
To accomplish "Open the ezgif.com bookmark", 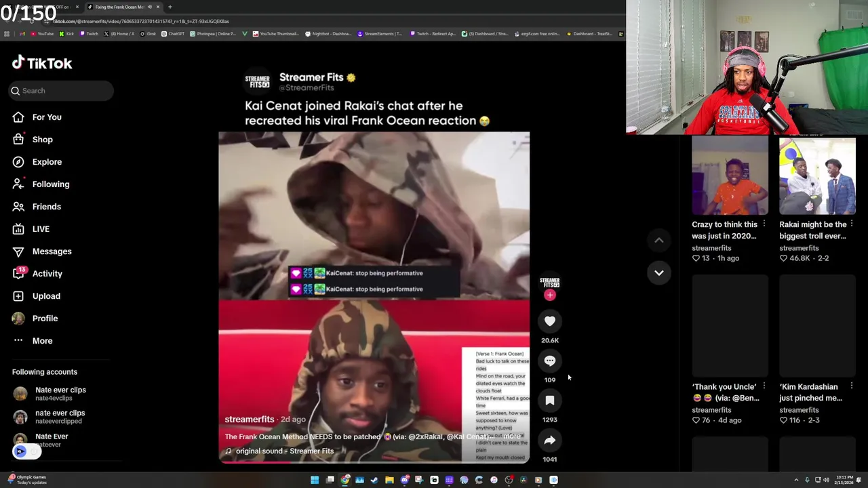I will [x=536, y=34].
